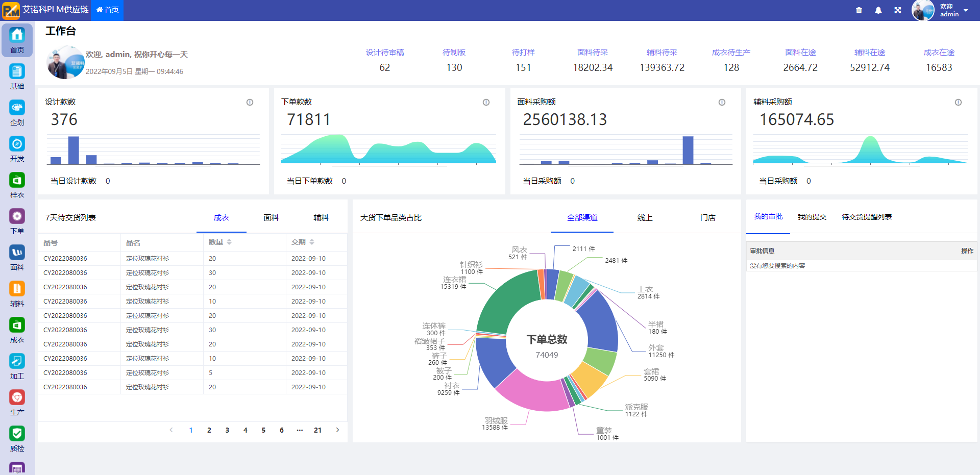The width and height of the screenshot is (980, 475).
Task: Sort table by 数量 column
Action: (x=229, y=242)
